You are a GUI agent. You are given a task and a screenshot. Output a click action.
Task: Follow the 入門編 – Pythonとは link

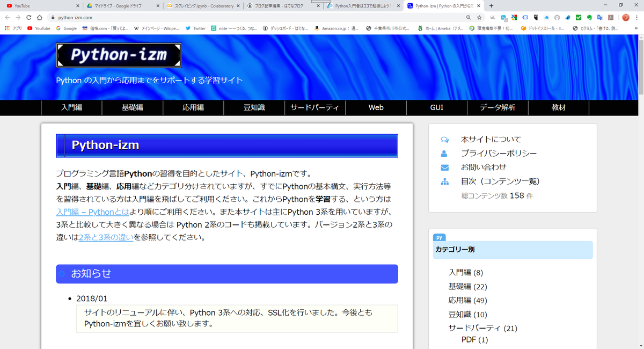pos(92,212)
